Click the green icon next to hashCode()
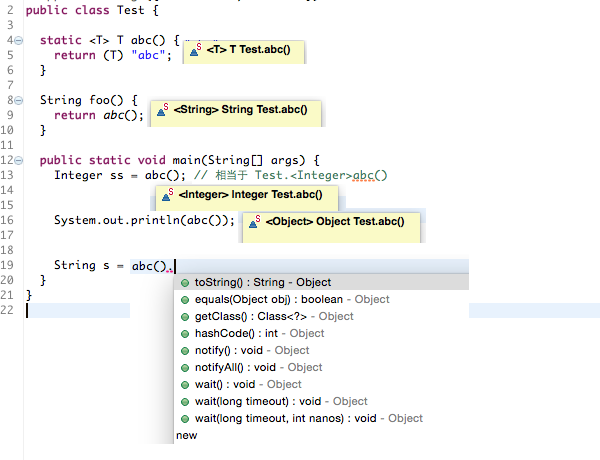This screenshot has width=600, height=460. 185,334
